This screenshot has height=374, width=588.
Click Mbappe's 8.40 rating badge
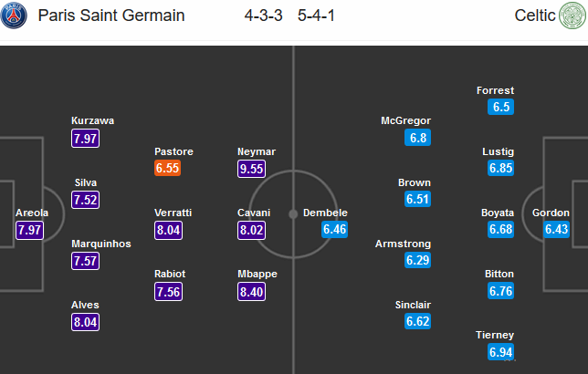[x=251, y=292]
